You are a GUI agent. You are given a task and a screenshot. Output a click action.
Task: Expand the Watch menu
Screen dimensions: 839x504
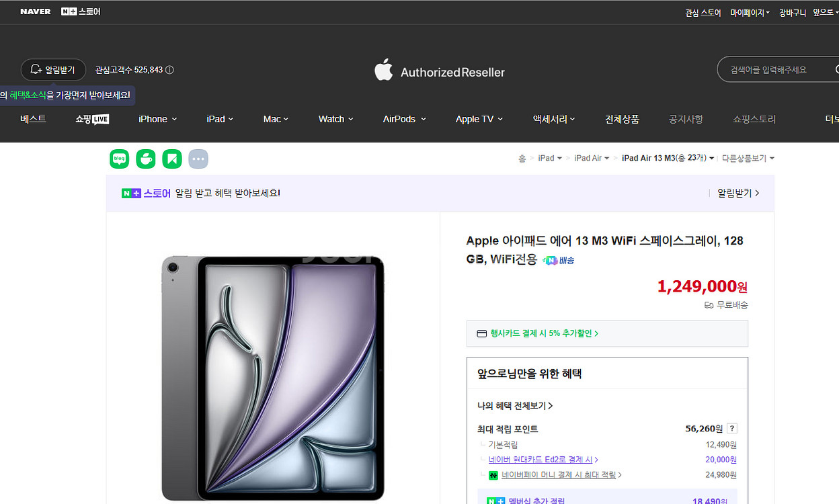[x=335, y=119]
